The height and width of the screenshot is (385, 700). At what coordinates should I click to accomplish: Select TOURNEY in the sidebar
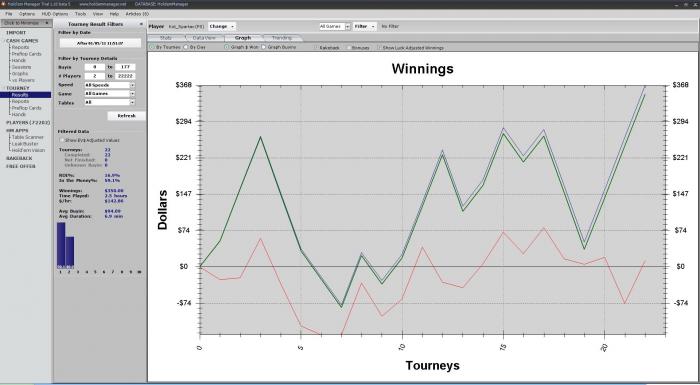pos(17,88)
